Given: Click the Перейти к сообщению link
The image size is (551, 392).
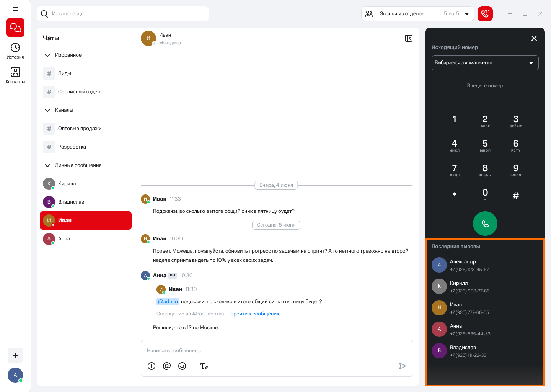Looking at the screenshot, I should pyautogui.click(x=254, y=314).
